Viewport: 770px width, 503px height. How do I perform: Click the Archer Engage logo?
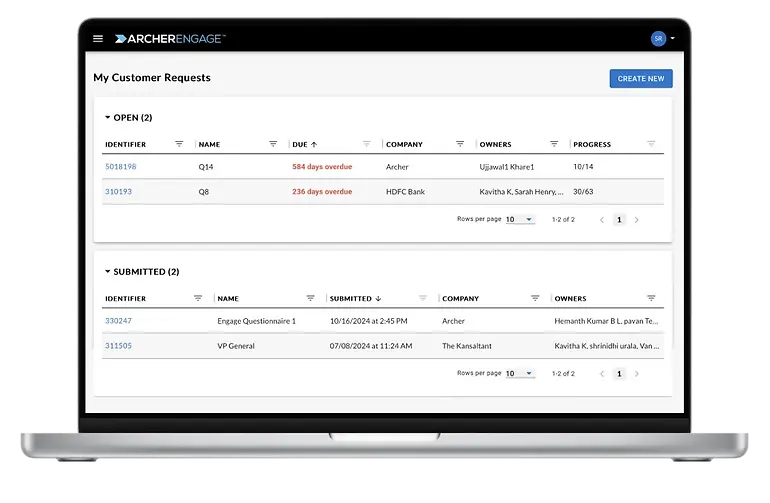170,39
